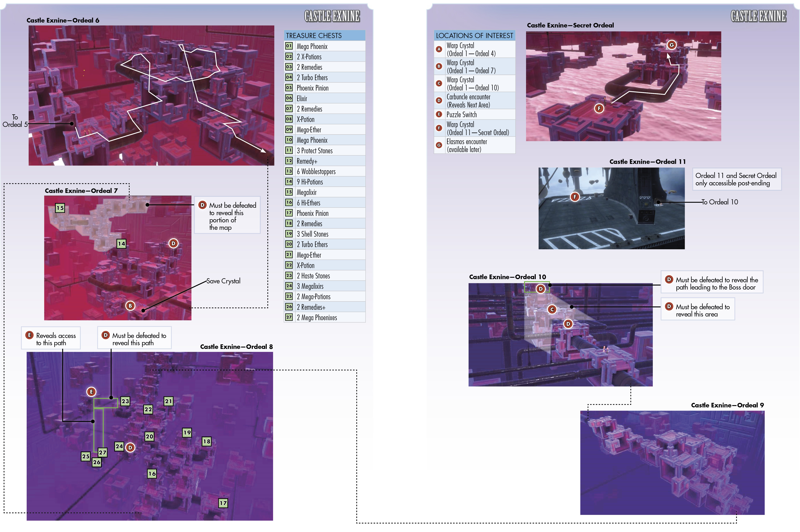Click chest marker 23 on the Ordeal 8 map
The width and height of the screenshot is (800, 532).
(125, 401)
